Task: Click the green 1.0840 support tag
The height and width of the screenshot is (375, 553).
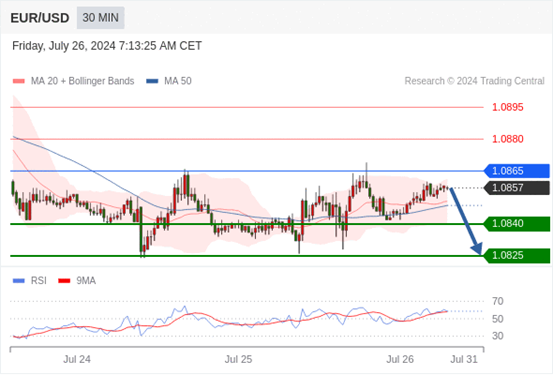Action: (517, 224)
